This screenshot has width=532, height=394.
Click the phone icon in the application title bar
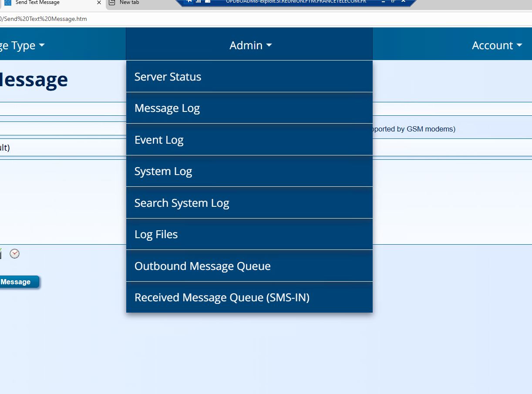[189, 2]
